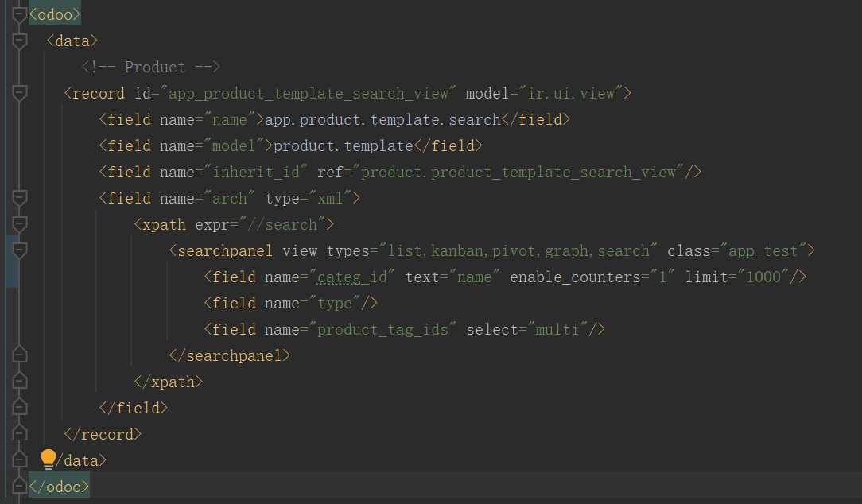
Task: Fold the data tag block
Action: click(x=20, y=41)
